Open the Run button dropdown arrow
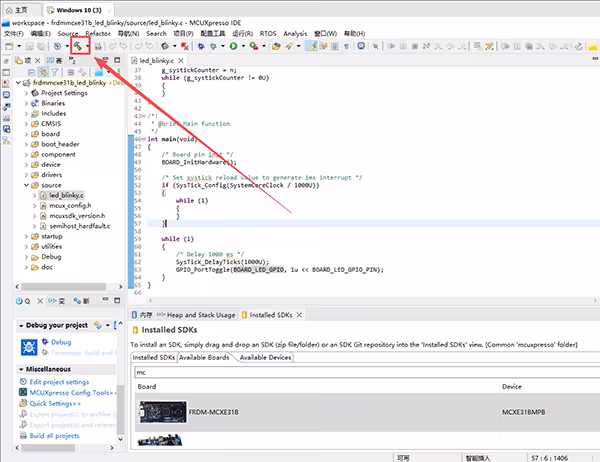The height and width of the screenshot is (462, 600). pos(243,46)
